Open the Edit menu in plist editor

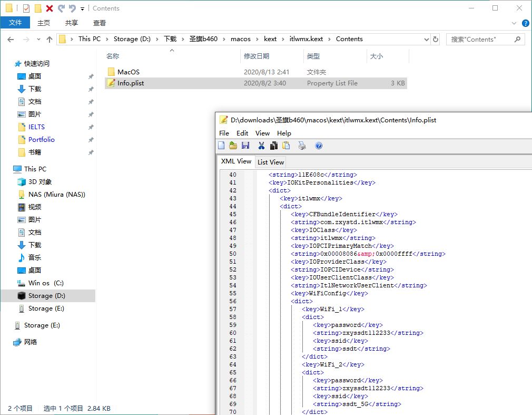(x=242, y=133)
